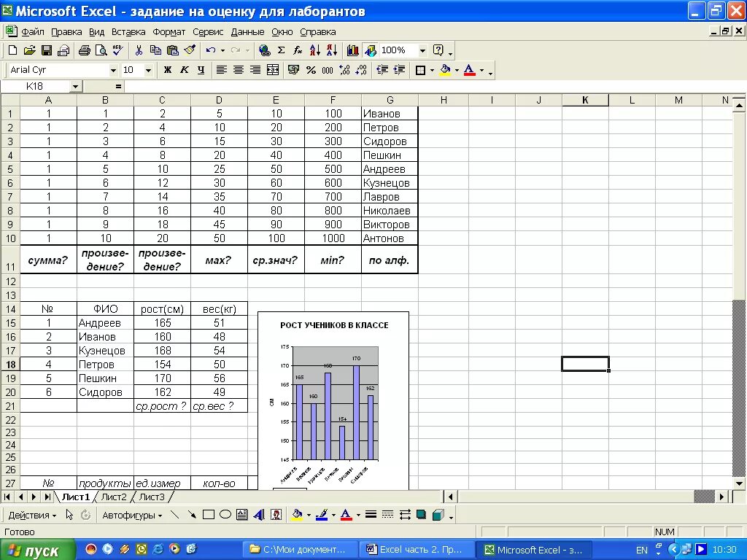
Task: Increase indent of cell contents
Action: click(399, 70)
